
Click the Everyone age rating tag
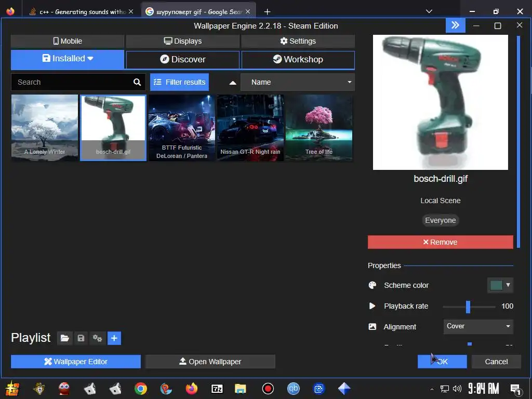pos(441,220)
